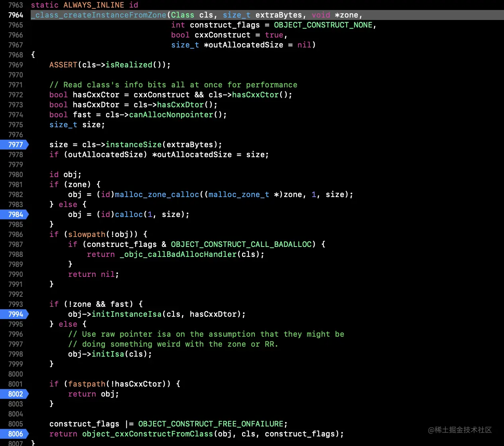Toggle the breakpoint on line 7984
504x446 pixels.
pos(14,214)
